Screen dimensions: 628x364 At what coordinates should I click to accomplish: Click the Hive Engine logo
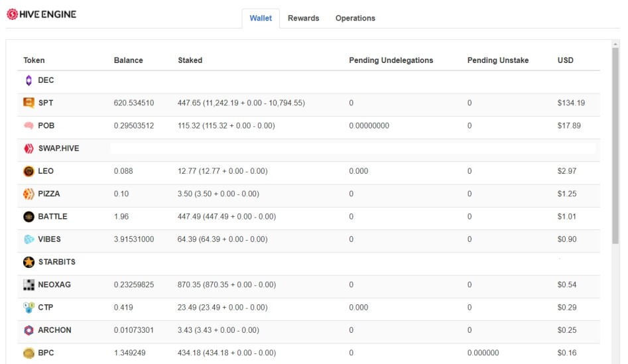41,15
